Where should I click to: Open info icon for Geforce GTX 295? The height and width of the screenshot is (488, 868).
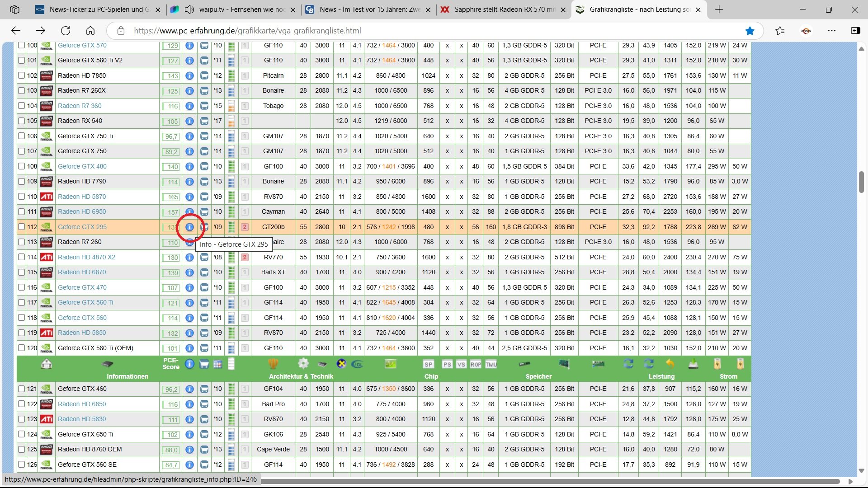point(189,227)
